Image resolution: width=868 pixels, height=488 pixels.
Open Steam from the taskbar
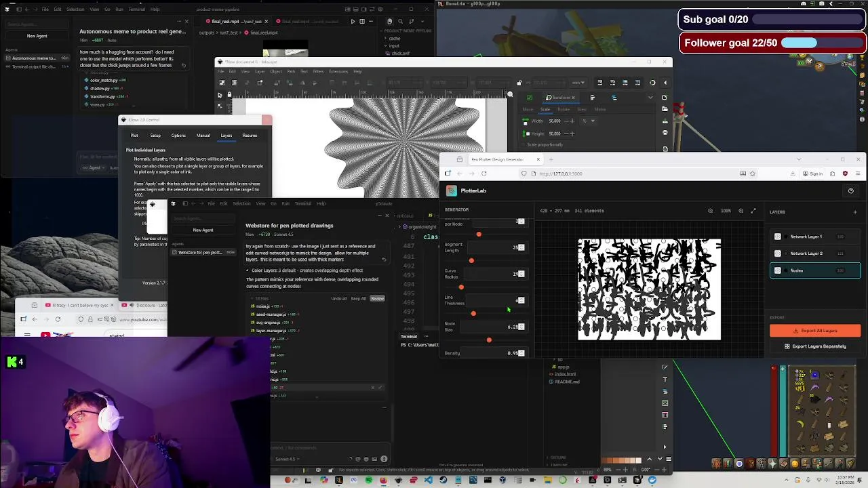pyautogui.click(x=443, y=480)
